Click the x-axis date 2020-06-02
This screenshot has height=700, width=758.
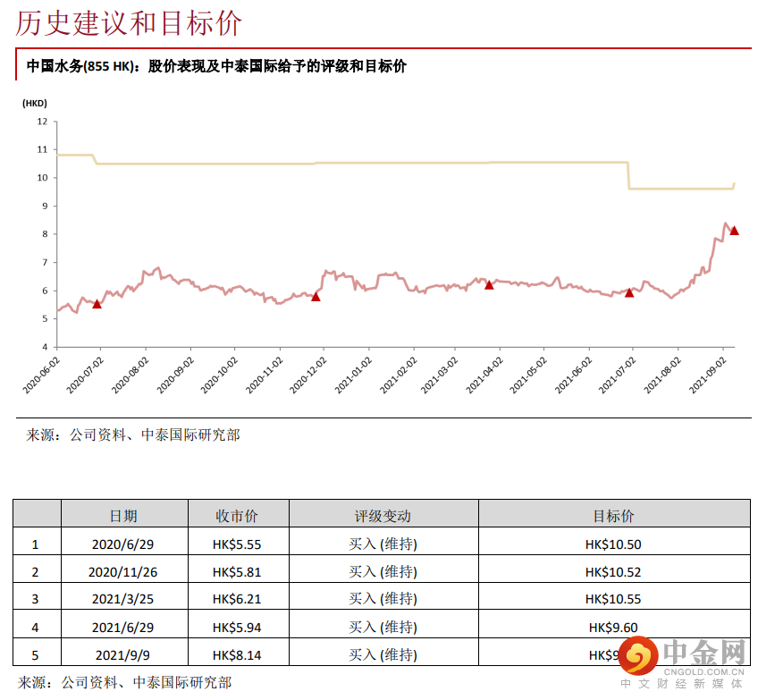(x=41, y=375)
